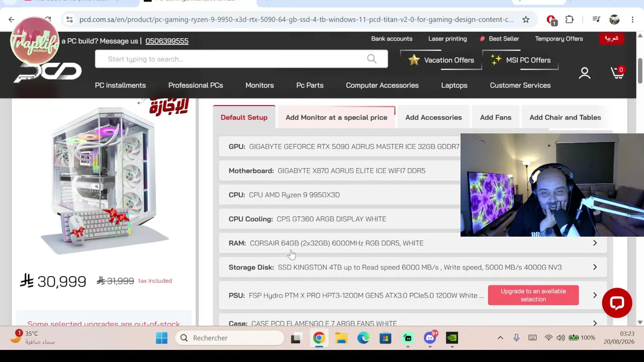Open the Vacation Offers button
Viewport: 644px width, 362px height.
tap(441, 60)
